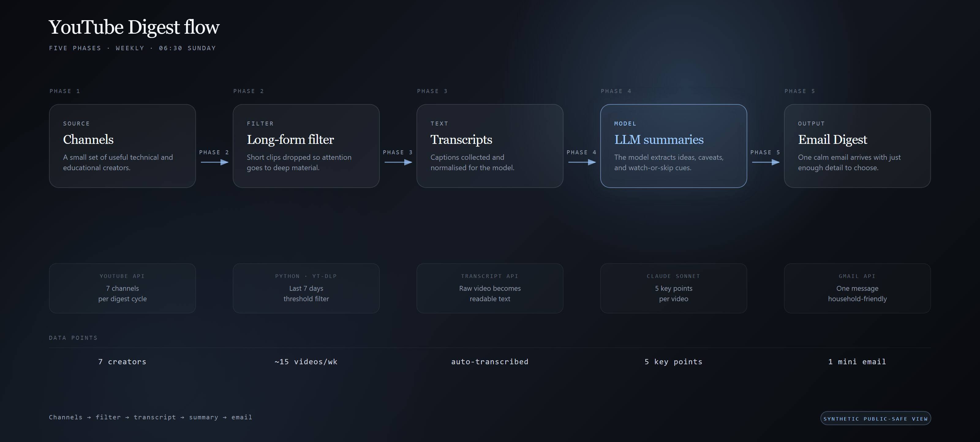Open the Channels source card
Image resolution: width=980 pixels, height=442 pixels.
pyautogui.click(x=122, y=146)
